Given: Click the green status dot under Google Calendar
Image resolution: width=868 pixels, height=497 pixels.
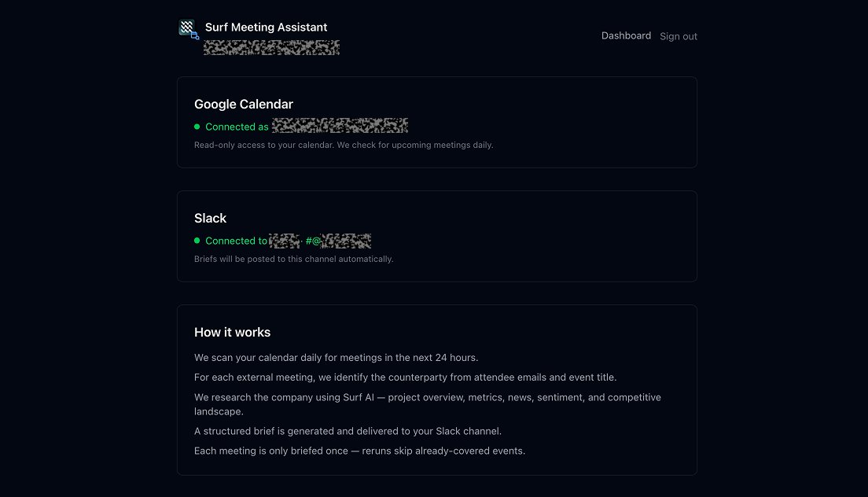Looking at the screenshot, I should [197, 127].
